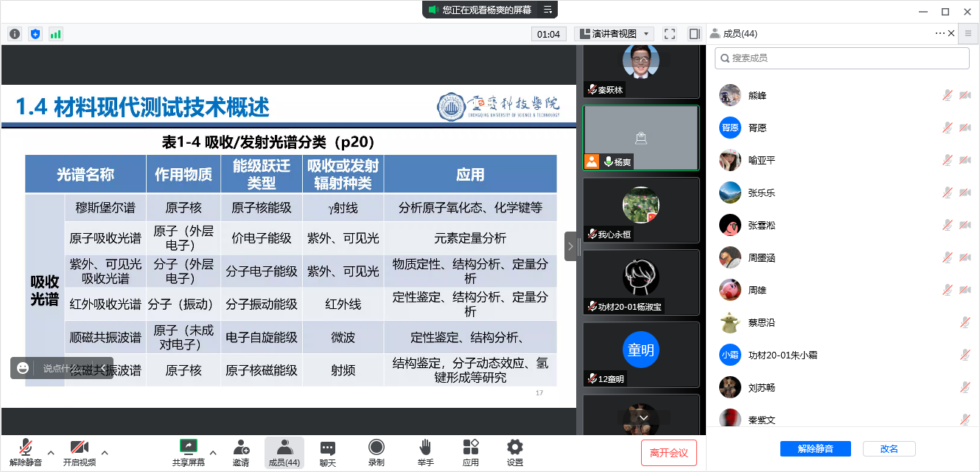Enter full screen mode
980x472 pixels.
[670, 34]
